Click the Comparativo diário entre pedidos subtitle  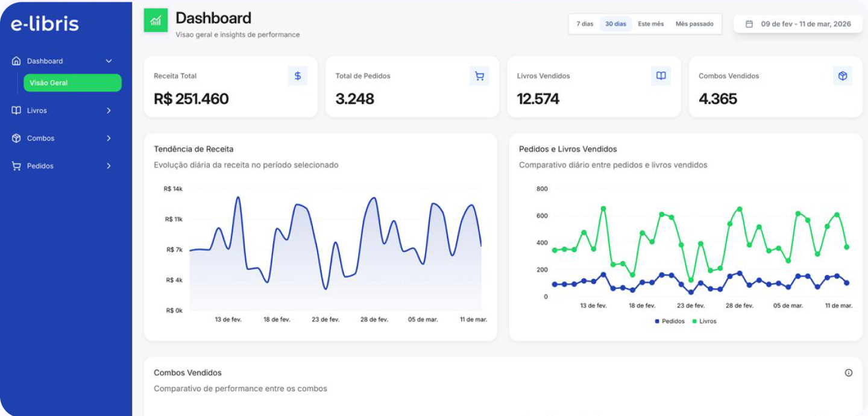613,165
